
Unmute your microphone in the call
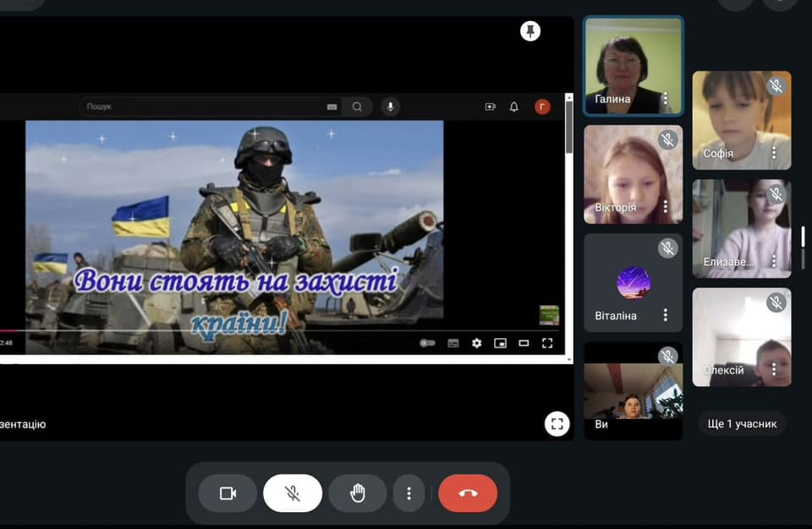(x=293, y=494)
